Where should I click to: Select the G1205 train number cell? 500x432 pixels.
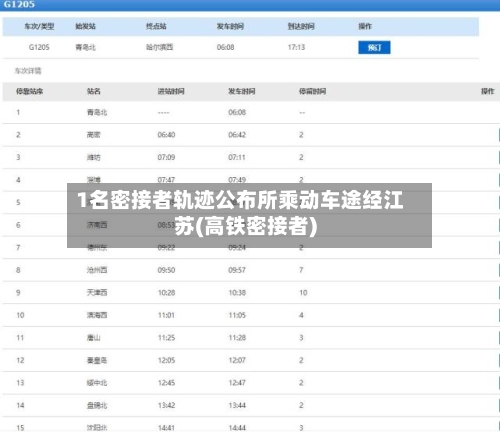(x=39, y=47)
